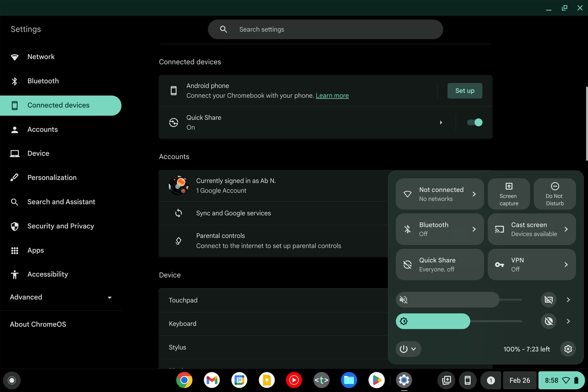Click Set up Android phone button
Image resolution: width=588 pixels, height=392 pixels.
[465, 91]
